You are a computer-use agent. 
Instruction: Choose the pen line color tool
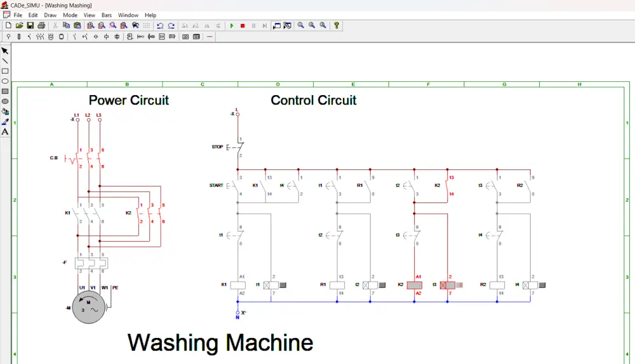(5, 122)
